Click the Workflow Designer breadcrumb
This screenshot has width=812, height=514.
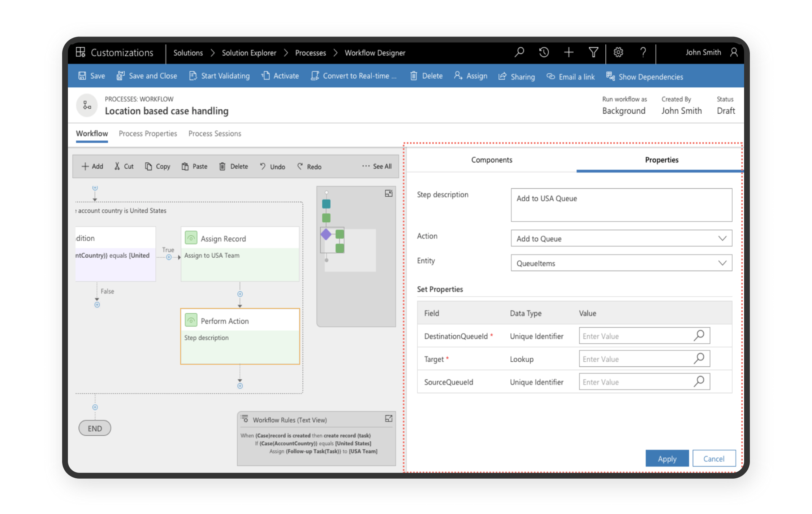pos(375,53)
